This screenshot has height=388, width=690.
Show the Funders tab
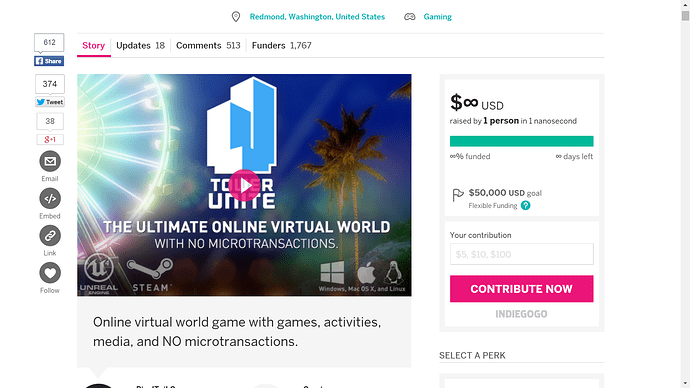[282, 46]
